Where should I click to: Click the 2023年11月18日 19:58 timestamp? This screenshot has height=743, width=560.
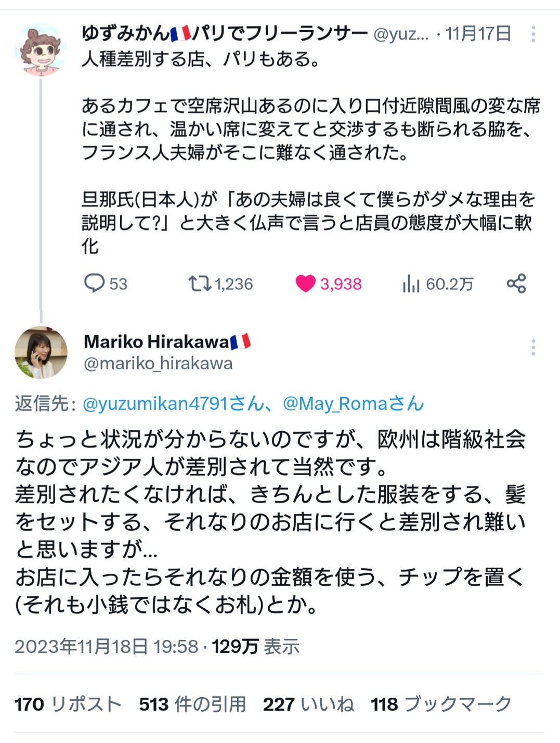pyautogui.click(x=107, y=647)
